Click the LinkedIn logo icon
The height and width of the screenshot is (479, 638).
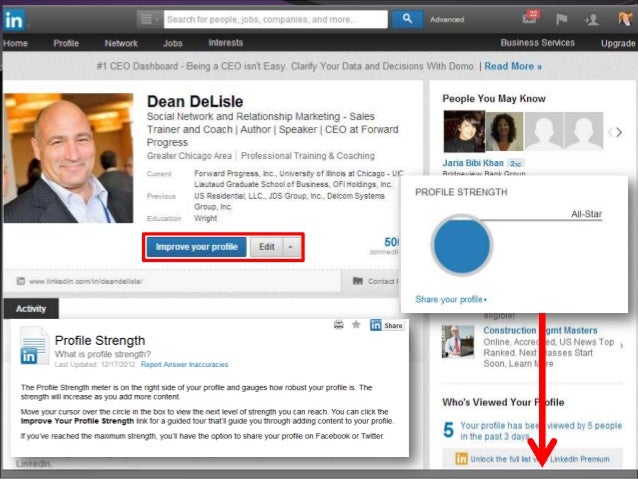14,20
